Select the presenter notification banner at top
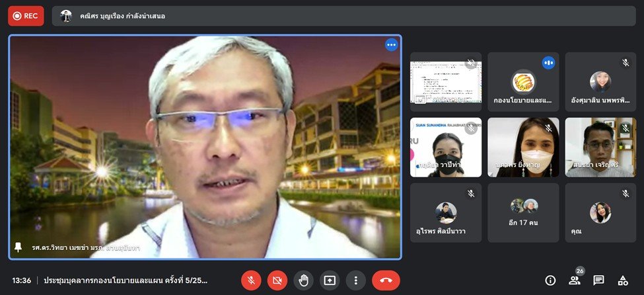 pyautogui.click(x=343, y=16)
